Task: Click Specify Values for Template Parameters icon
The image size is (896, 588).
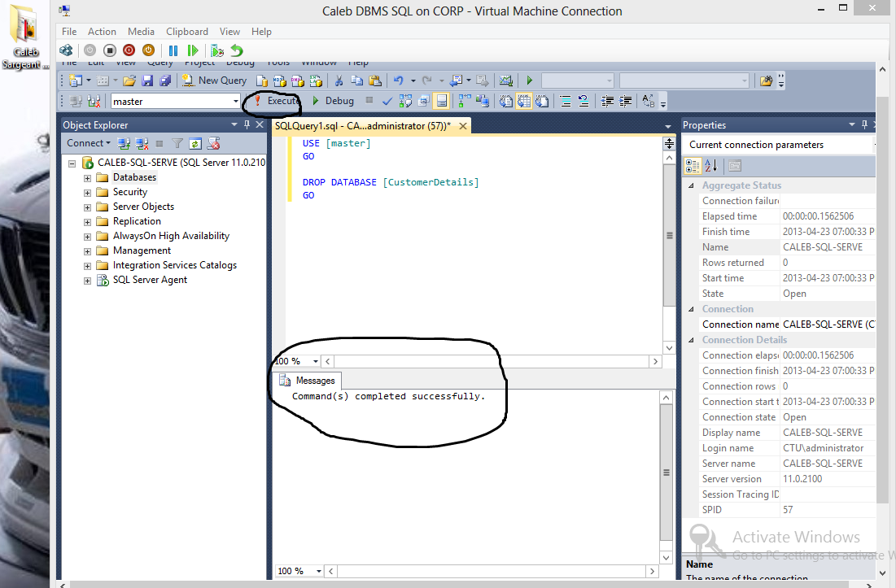Action: (648, 101)
